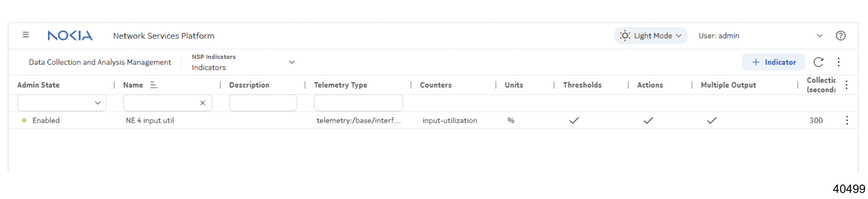Clear the Name filter with X
This screenshot has height=199, width=868.
coord(202,103)
